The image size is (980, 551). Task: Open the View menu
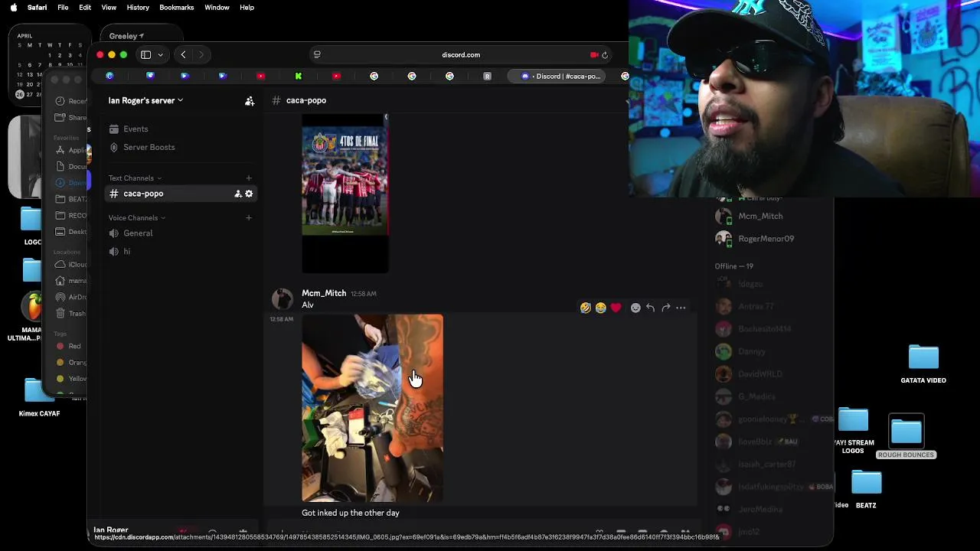coord(109,8)
